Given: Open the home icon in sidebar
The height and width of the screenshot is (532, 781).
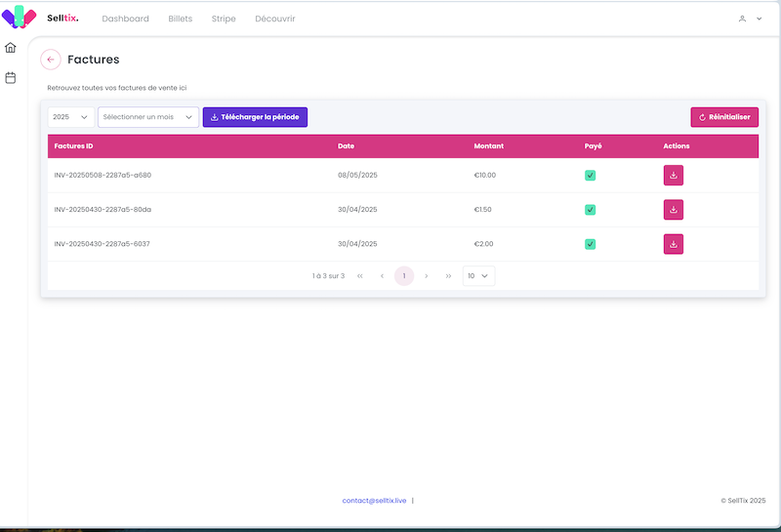Looking at the screenshot, I should point(11,48).
